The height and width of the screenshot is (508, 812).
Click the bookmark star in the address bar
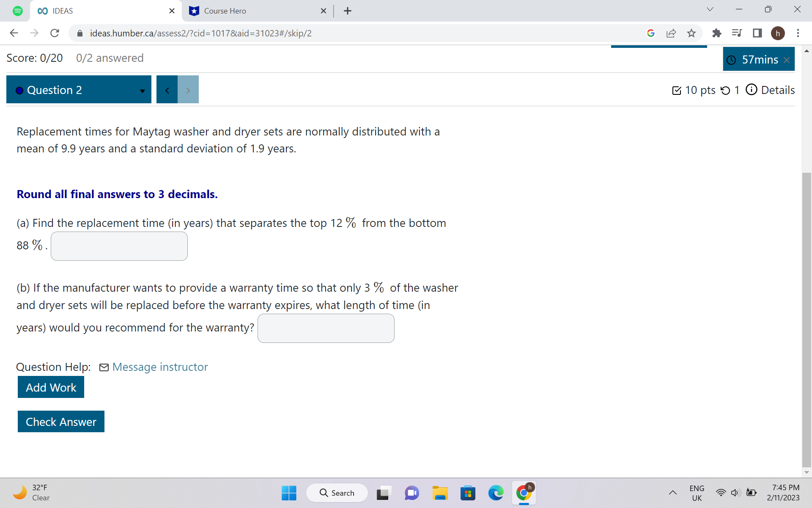692,33
